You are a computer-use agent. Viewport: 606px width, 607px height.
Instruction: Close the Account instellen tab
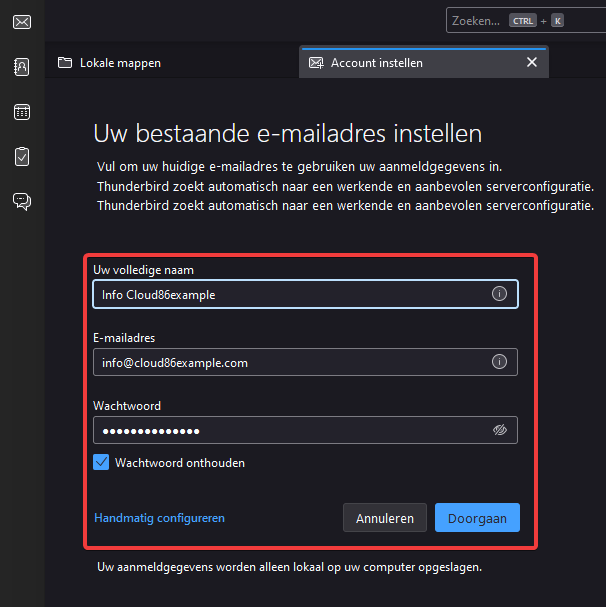[532, 62]
